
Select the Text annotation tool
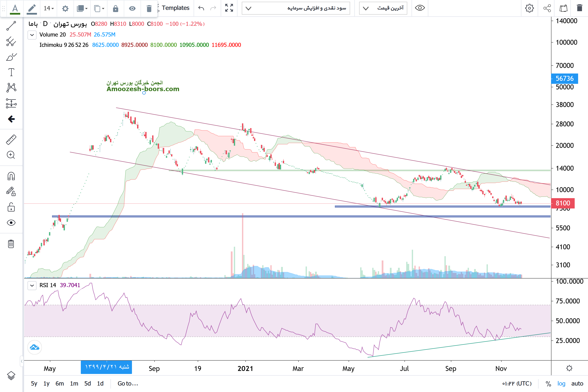coord(11,72)
